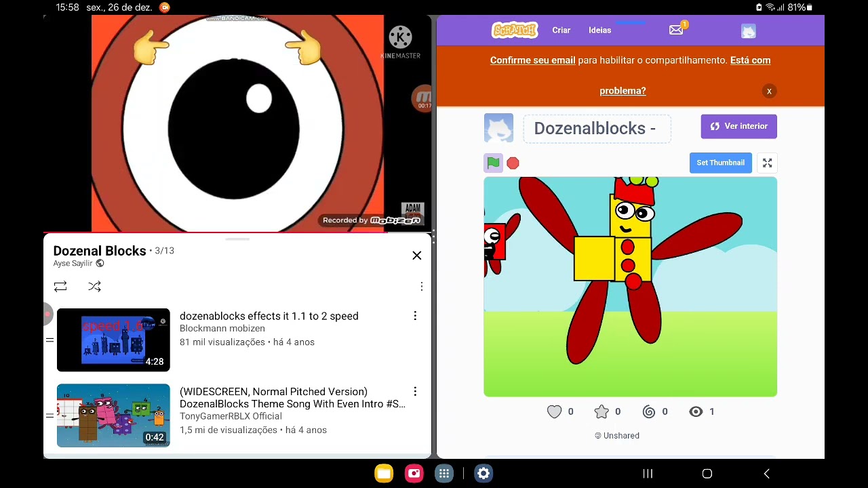This screenshot has width=868, height=488.
Task: Start project with the green flag
Action: (493, 163)
